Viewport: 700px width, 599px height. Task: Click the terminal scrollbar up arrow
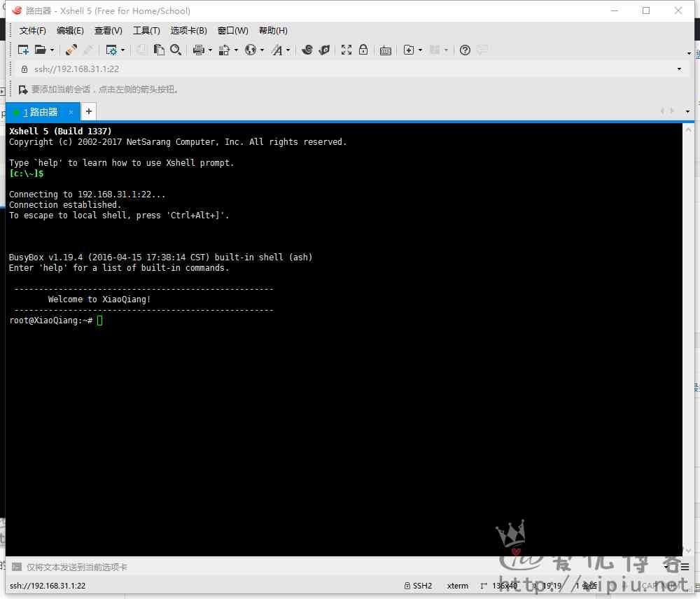click(x=688, y=130)
